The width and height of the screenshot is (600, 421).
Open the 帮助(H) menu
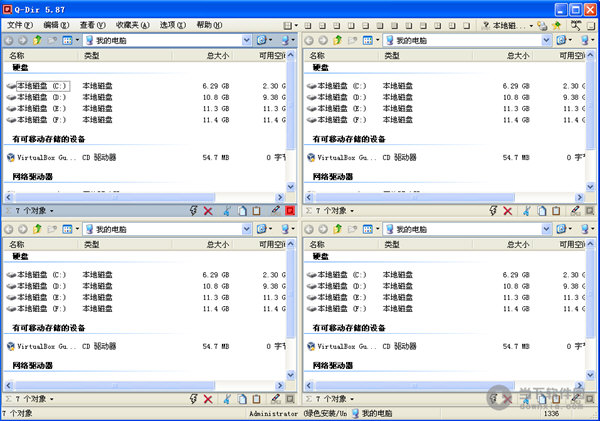tap(209, 25)
